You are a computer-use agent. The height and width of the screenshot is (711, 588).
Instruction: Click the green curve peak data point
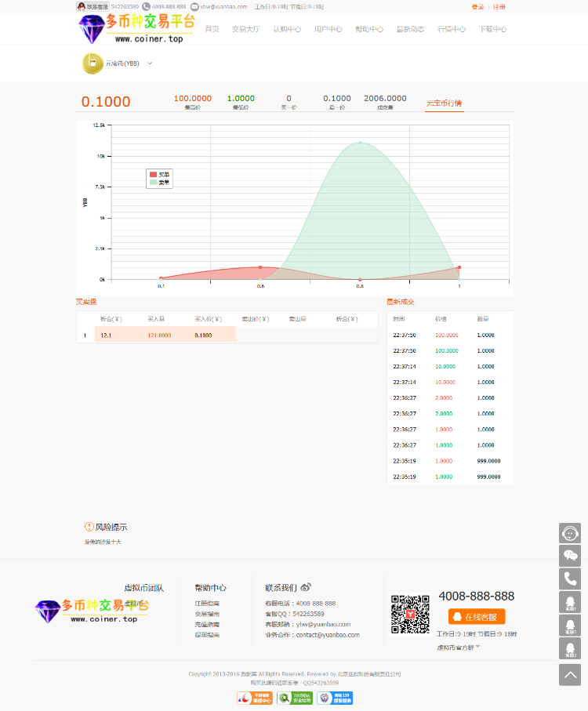point(360,142)
